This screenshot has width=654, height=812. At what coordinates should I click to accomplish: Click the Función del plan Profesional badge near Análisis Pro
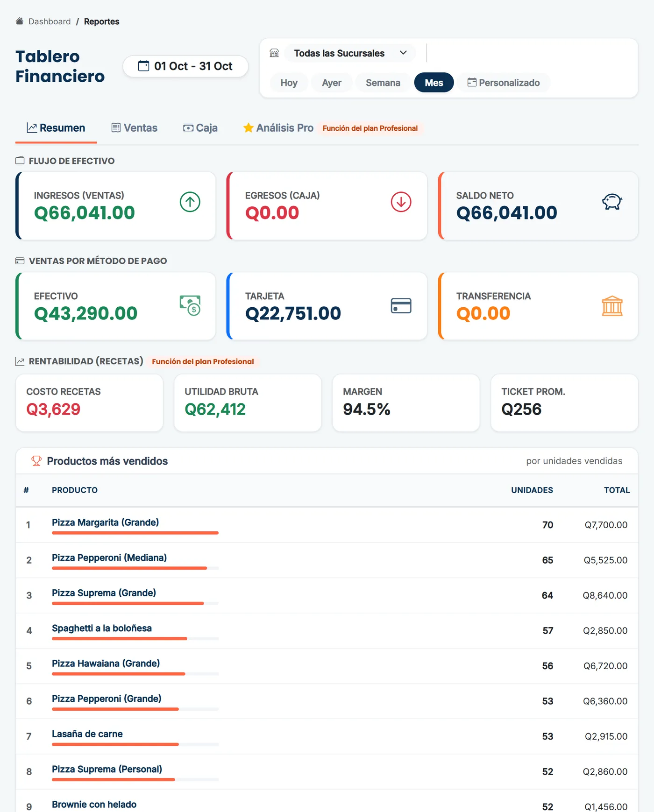pyautogui.click(x=370, y=128)
